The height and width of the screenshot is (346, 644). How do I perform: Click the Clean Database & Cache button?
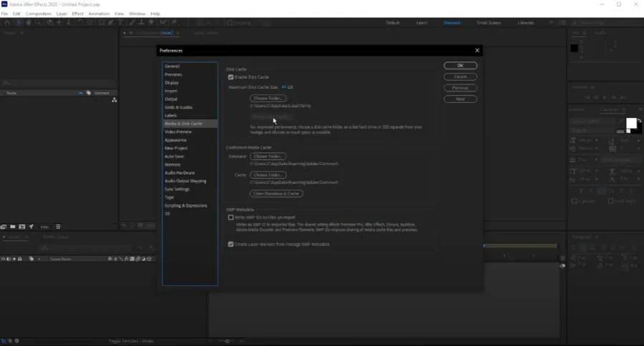[276, 194]
